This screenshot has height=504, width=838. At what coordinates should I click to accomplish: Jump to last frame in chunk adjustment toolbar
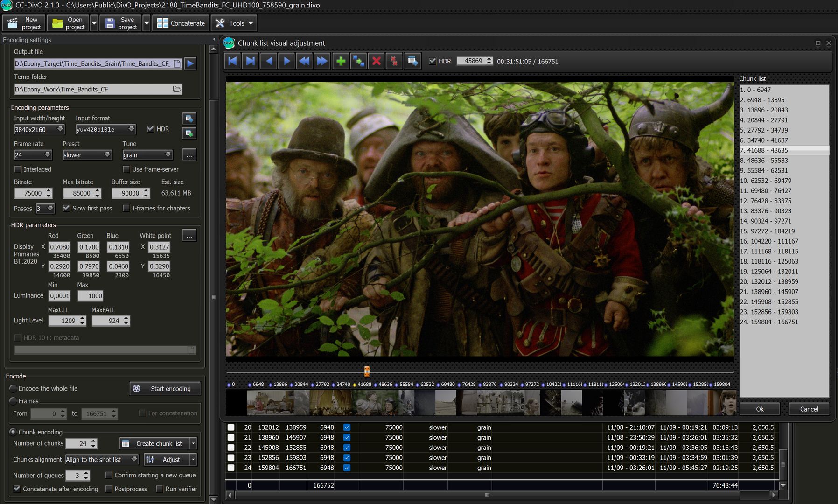pos(251,61)
